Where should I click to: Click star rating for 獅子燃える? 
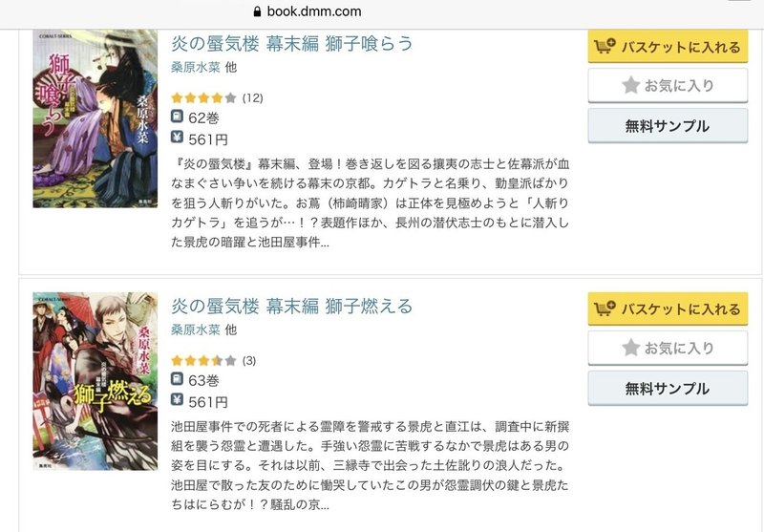[203, 360]
